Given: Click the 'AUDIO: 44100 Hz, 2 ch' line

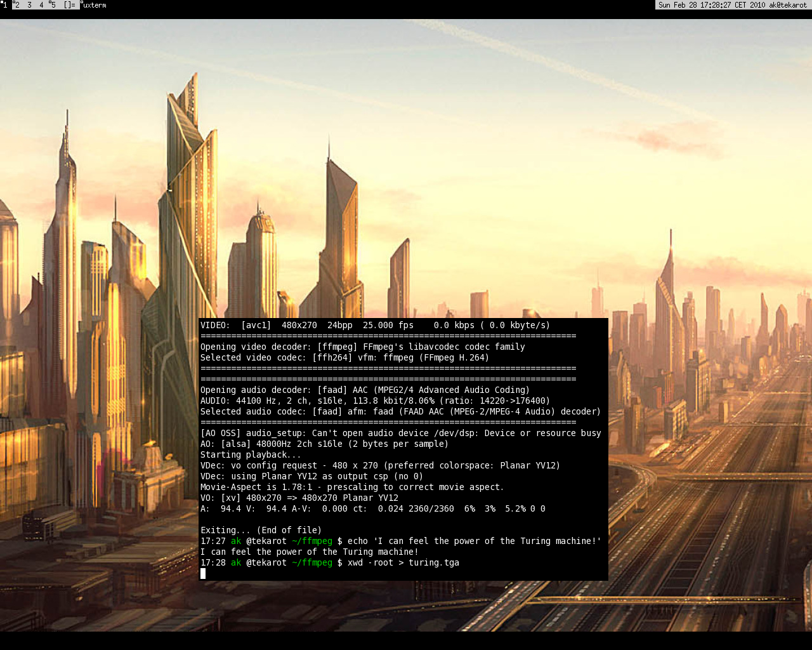Looking at the screenshot, I should [376, 401].
